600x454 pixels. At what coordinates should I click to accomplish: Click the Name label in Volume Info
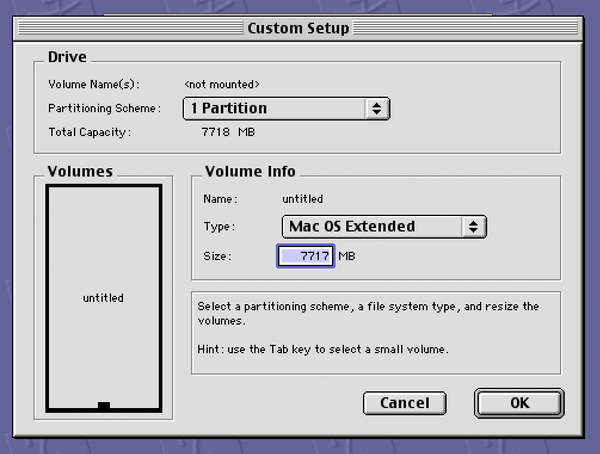coord(220,199)
